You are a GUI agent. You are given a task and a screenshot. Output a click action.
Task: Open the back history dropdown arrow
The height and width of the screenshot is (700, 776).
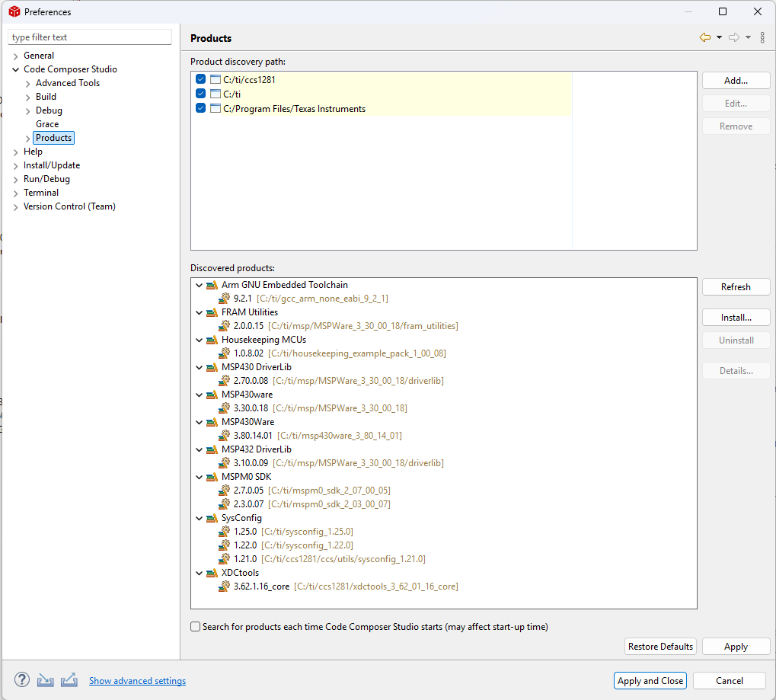[x=719, y=38]
